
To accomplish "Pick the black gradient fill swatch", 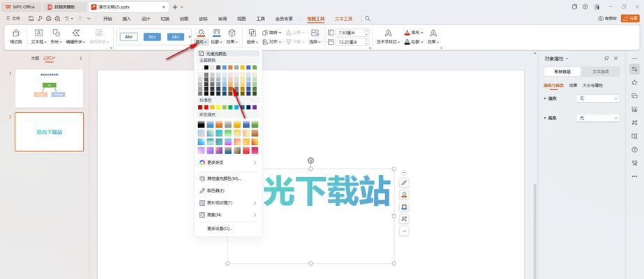I will click(201, 124).
